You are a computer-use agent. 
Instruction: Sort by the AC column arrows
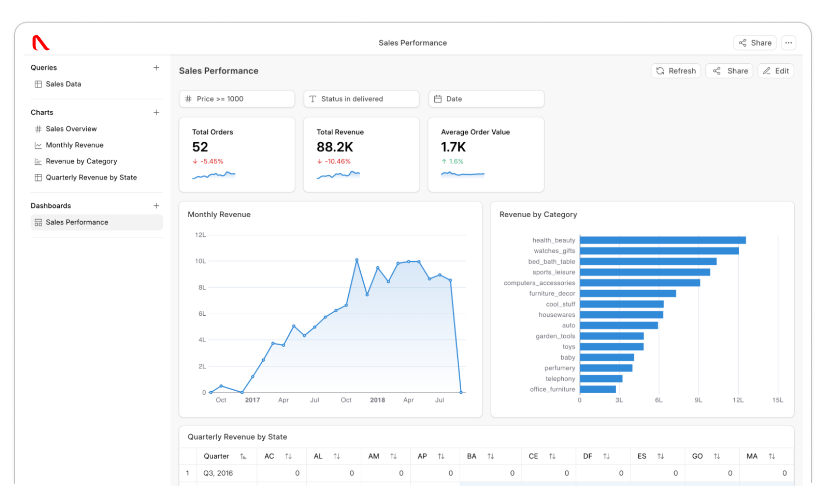[288, 456]
